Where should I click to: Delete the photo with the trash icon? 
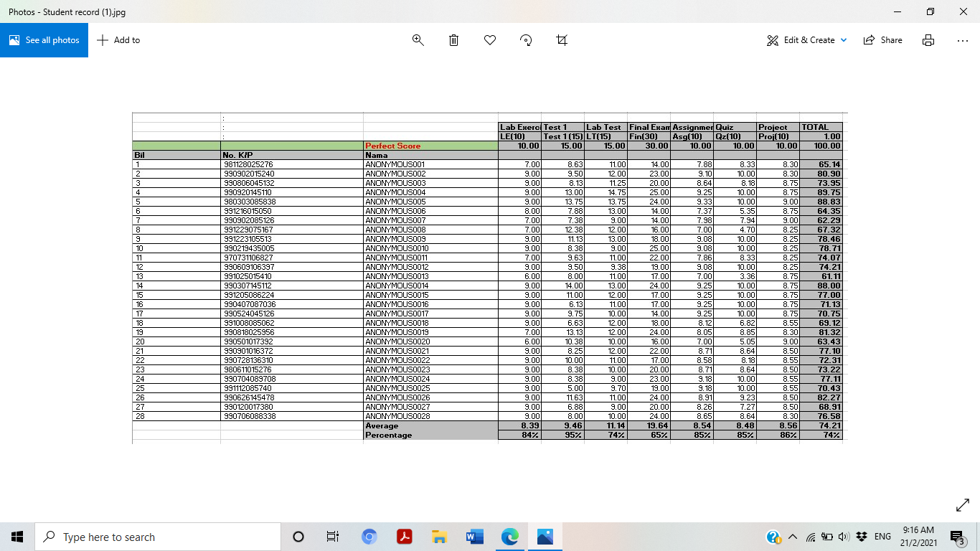(453, 40)
